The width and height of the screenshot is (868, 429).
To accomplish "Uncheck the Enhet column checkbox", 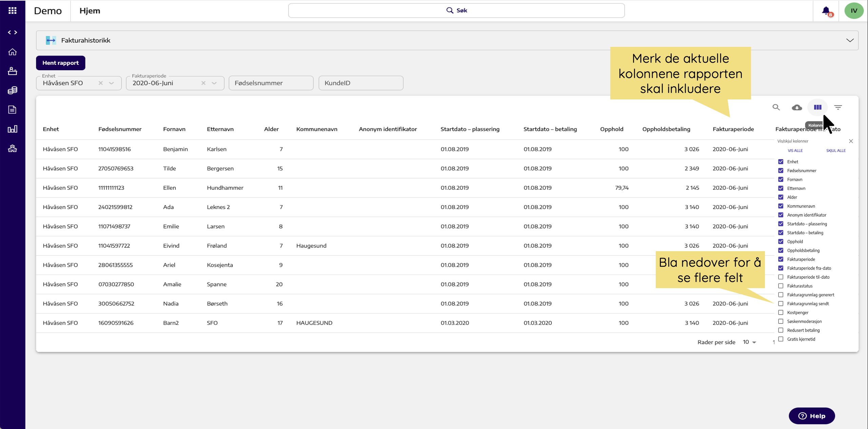I will click(781, 162).
